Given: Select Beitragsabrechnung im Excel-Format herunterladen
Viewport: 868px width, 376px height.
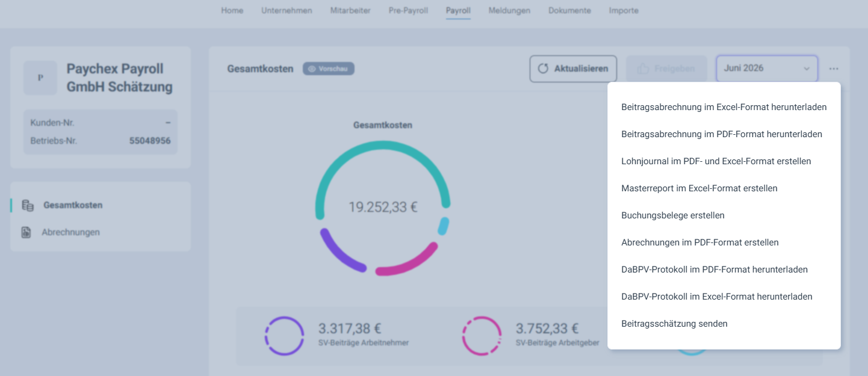Looking at the screenshot, I should click(x=724, y=107).
